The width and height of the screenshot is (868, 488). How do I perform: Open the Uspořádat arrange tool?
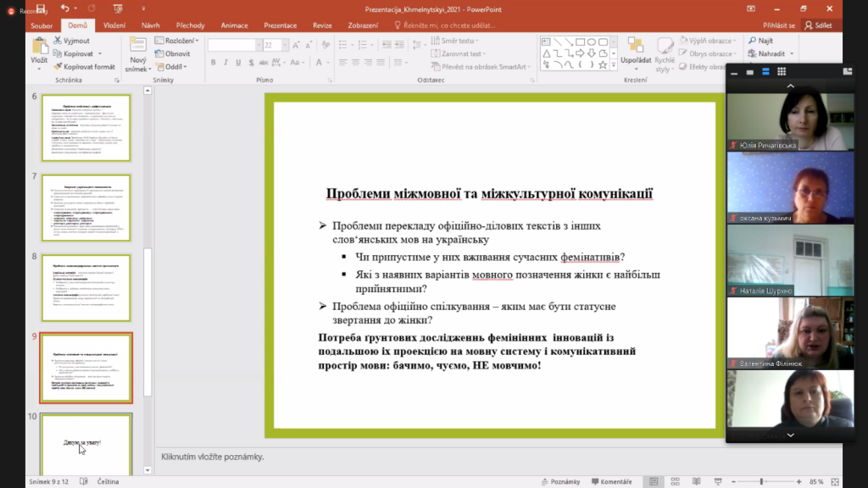coord(636,54)
